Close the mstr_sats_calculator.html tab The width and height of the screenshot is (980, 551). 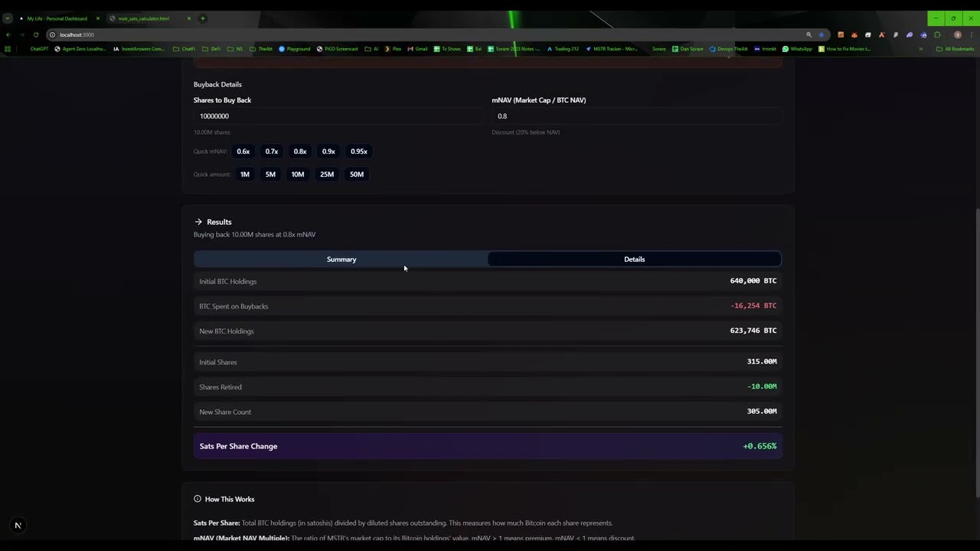pos(188,18)
